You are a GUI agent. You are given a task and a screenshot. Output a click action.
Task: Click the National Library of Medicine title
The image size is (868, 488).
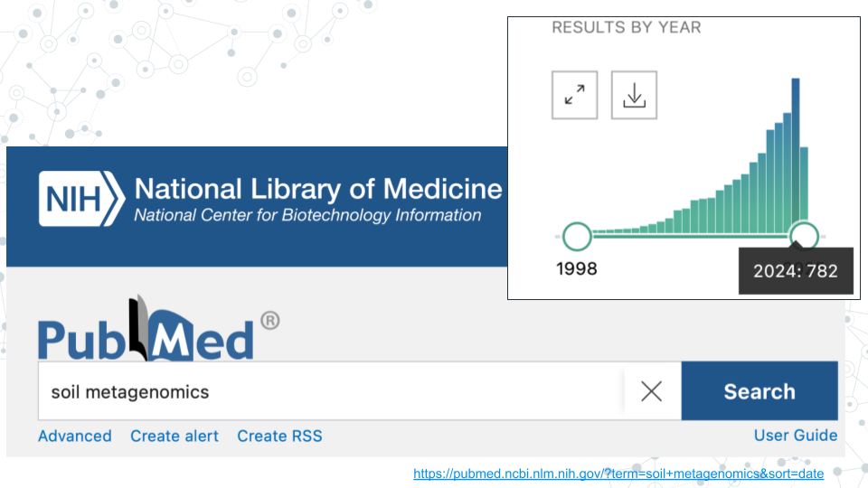coord(318,189)
